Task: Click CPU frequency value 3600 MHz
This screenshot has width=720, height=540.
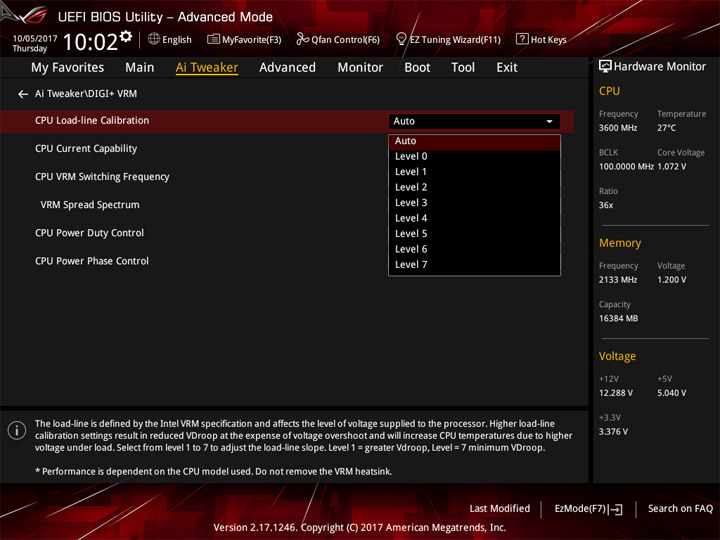Action: 618,128
